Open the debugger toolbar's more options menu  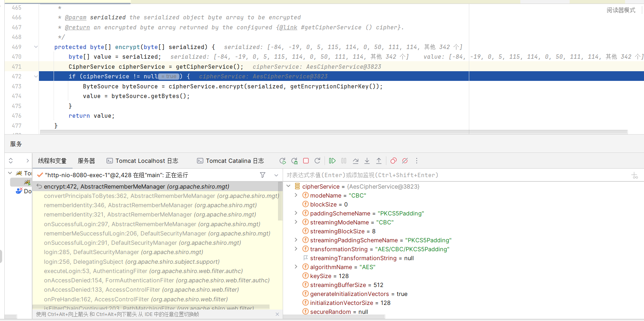tap(417, 161)
